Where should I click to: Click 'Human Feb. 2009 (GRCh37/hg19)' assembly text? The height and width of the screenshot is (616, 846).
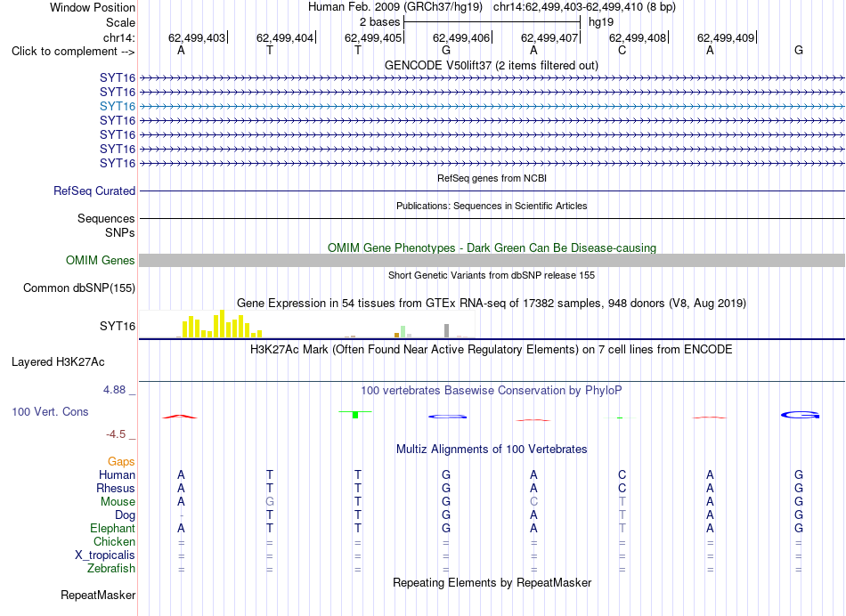[x=395, y=7]
